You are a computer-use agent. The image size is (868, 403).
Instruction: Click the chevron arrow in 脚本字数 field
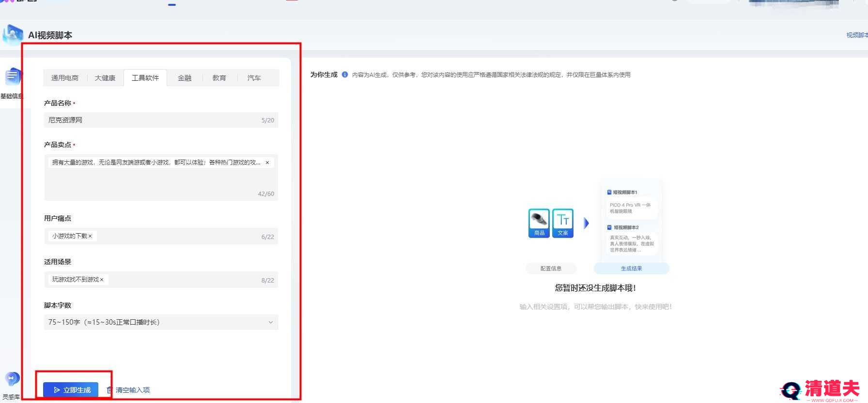pos(271,322)
